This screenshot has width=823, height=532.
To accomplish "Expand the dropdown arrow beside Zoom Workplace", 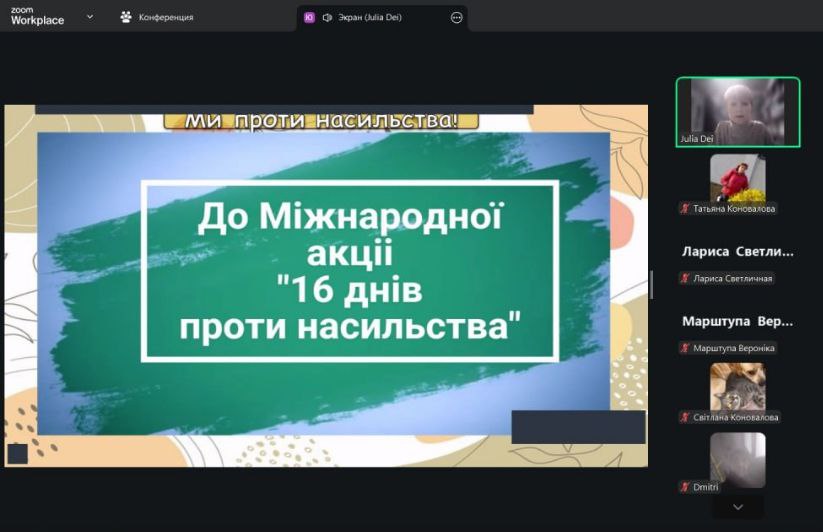I will (x=90, y=17).
